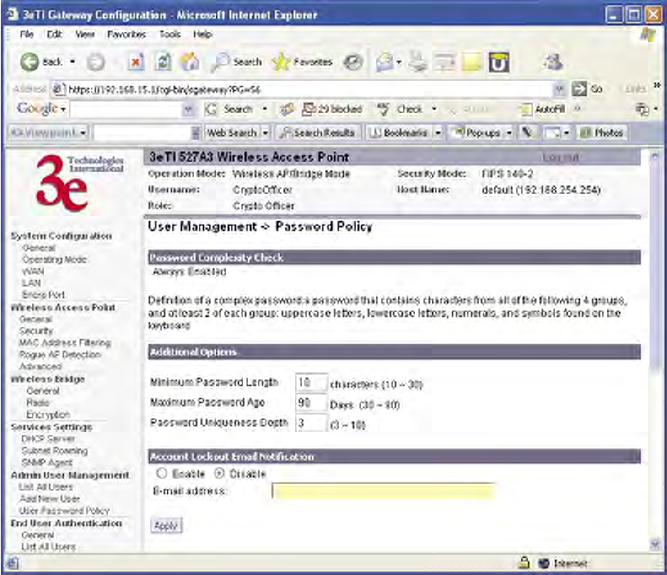The height and width of the screenshot is (575, 667).
Task: Open the Favorites menu
Action: tap(126, 34)
